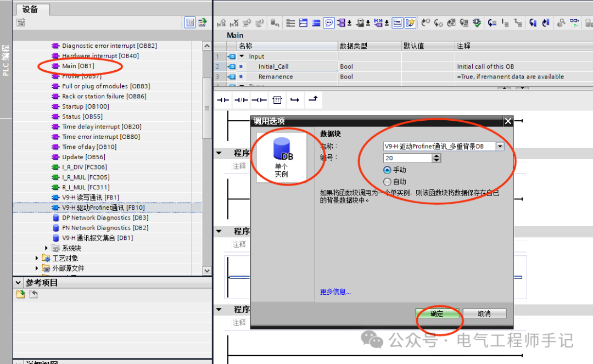Click the 确定 OK button
This screenshot has height=364, width=593.
point(437,313)
